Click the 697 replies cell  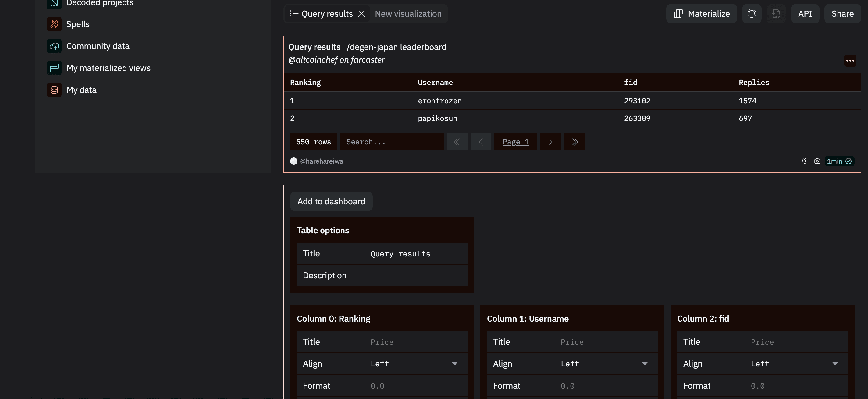point(745,118)
